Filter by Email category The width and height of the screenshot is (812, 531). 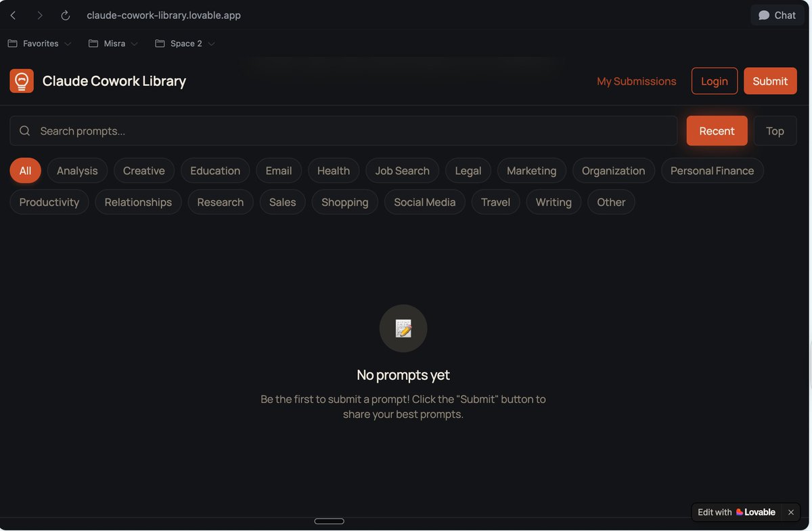click(x=279, y=171)
